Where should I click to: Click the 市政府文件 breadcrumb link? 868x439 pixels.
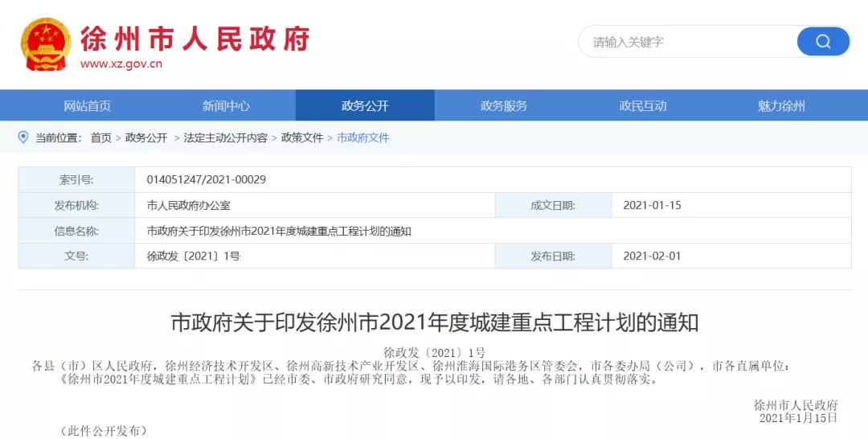[x=363, y=137]
